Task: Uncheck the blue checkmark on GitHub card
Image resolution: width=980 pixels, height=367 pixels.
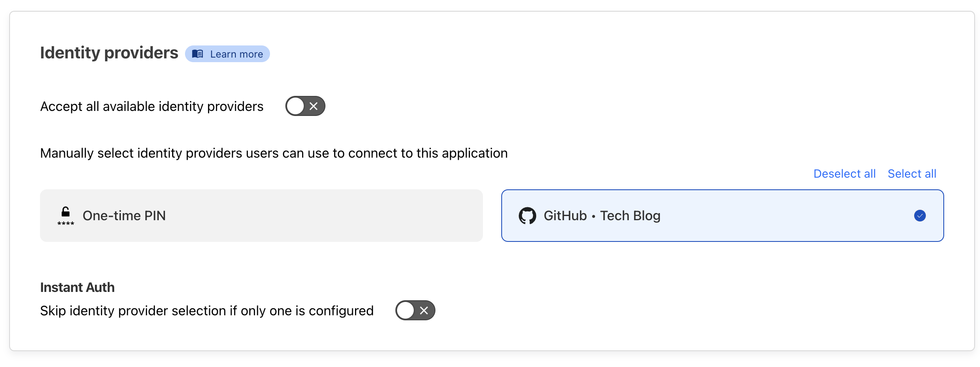Action: [x=920, y=216]
